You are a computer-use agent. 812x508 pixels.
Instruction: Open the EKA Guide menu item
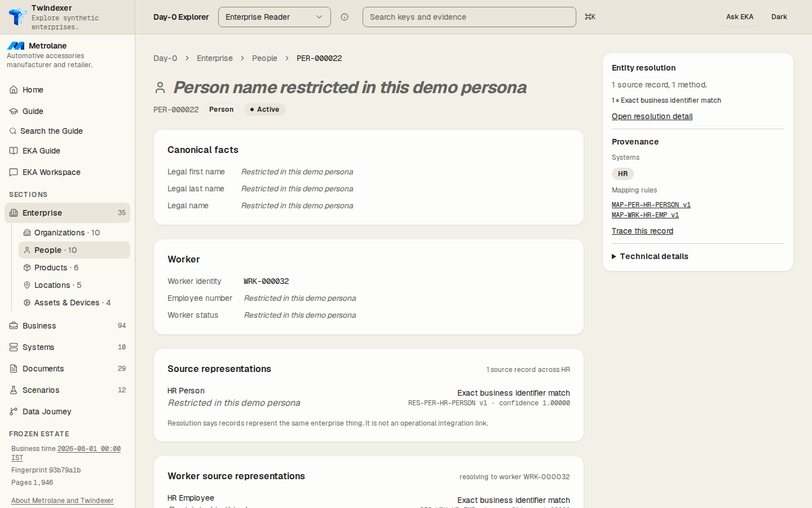pyautogui.click(x=67, y=151)
